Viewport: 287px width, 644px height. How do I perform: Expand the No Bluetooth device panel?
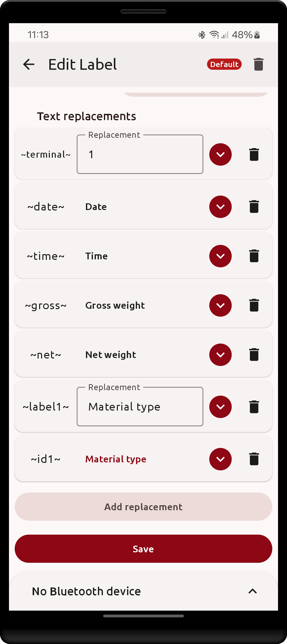(253, 591)
